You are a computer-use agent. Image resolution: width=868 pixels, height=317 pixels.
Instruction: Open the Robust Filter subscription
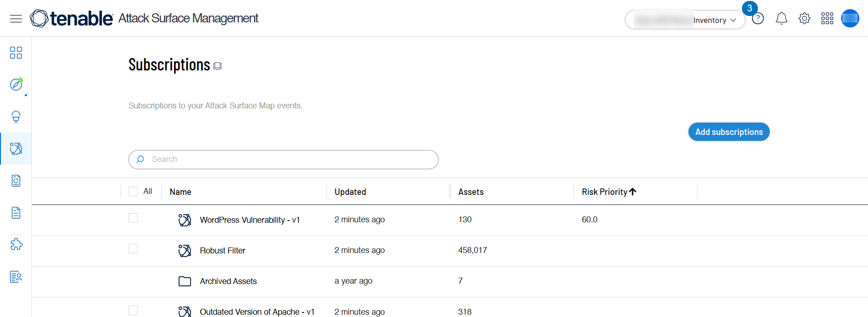[x=222, y=251]
